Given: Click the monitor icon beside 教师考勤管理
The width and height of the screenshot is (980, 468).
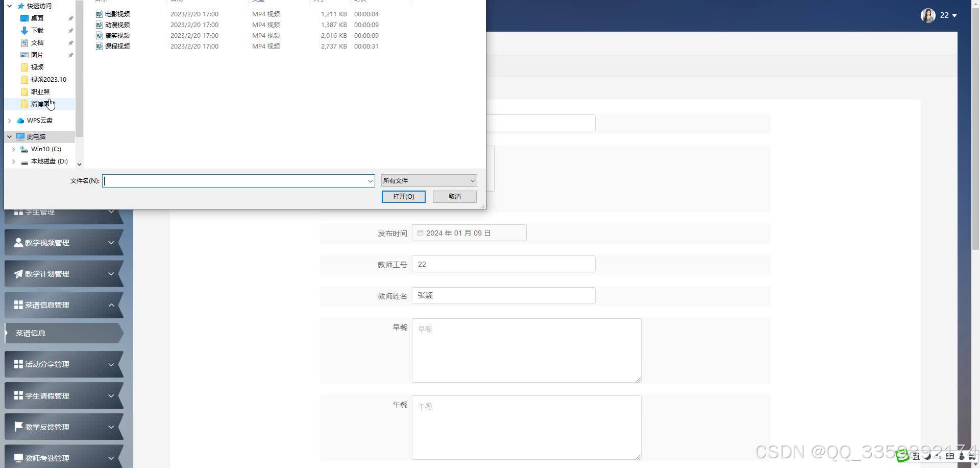Looking at the screenshot, I should click(x=18, y=458).
